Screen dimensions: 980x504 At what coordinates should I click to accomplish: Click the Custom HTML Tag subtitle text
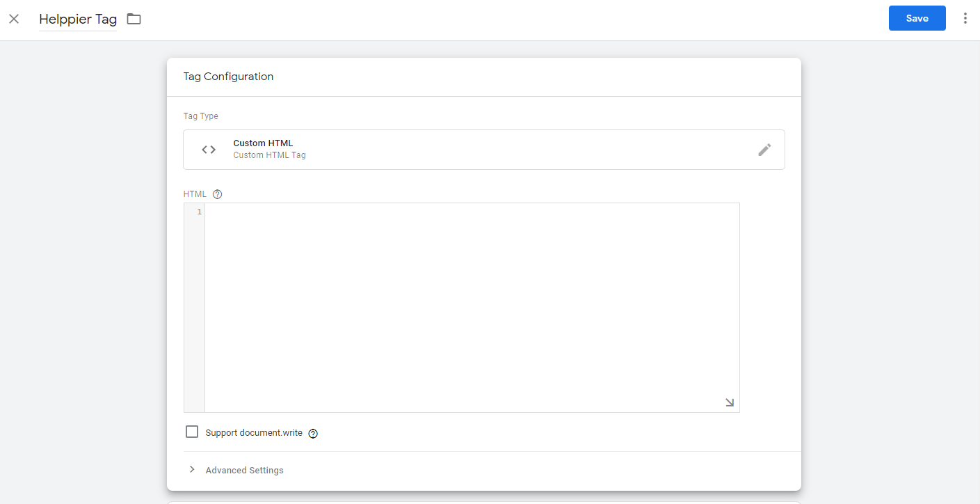[269, 155]
